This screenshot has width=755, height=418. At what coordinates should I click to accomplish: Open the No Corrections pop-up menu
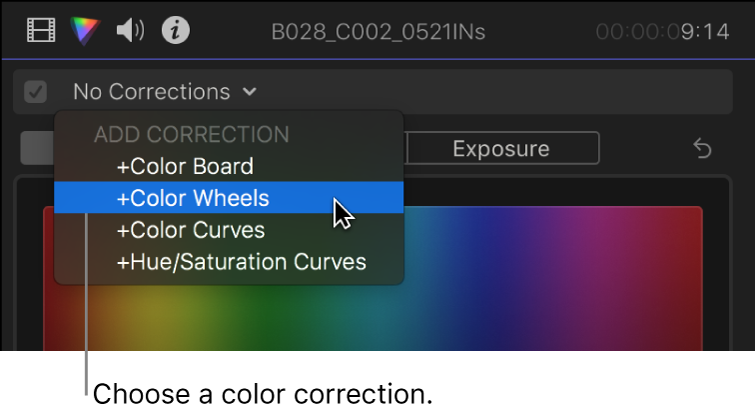pos(152,92)
